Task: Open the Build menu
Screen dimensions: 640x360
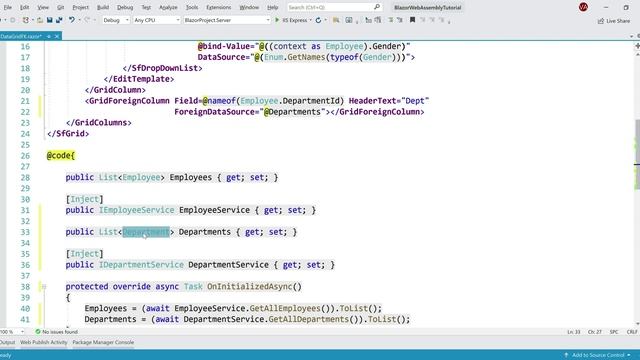Action: click(x=103, y=7)
